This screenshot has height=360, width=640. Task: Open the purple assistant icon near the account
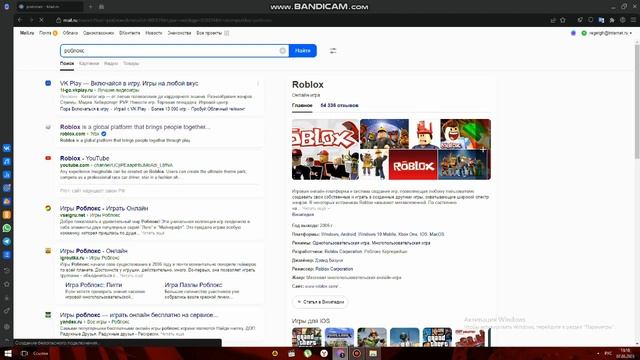click(573, 33)
